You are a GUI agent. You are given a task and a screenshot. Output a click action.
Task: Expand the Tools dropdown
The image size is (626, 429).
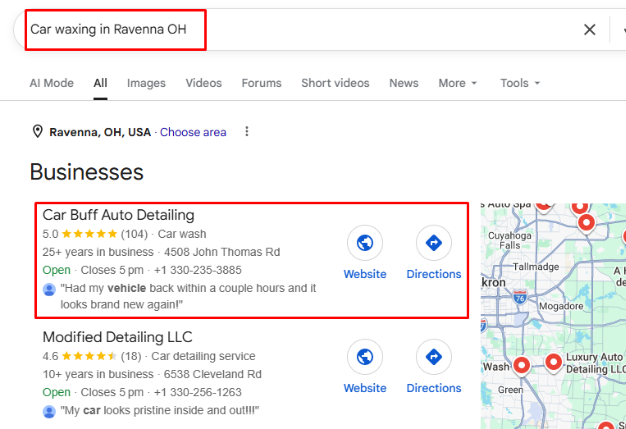pyautogui.click(x=520, y=83)
